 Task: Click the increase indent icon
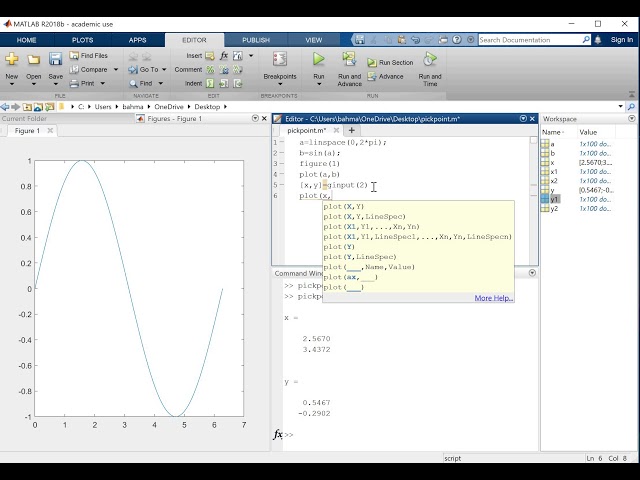coord(224,84)
